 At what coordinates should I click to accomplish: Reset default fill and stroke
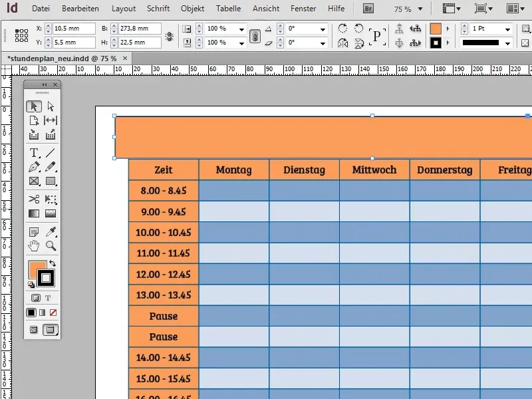31,285
